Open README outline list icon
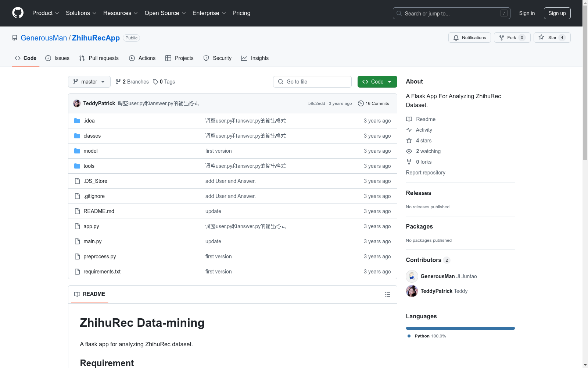 point(387,294)
